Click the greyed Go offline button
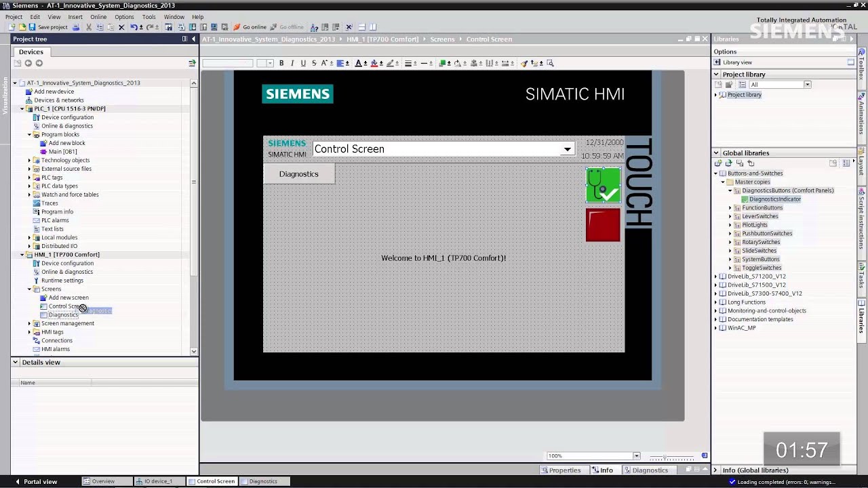The width and height of the screenshot is (868, 488). pyautogui.click(x=287, y=27)
